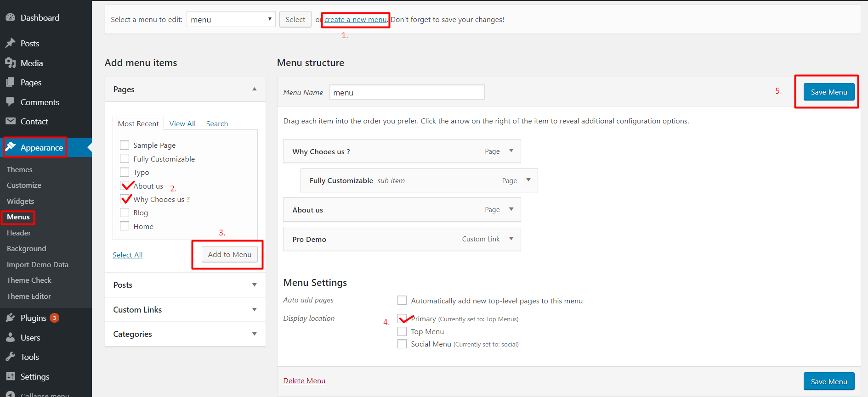Tick the Fully Customizable page checkbox
The height and width of the screenshot is (397, 868).
(125, 159)
